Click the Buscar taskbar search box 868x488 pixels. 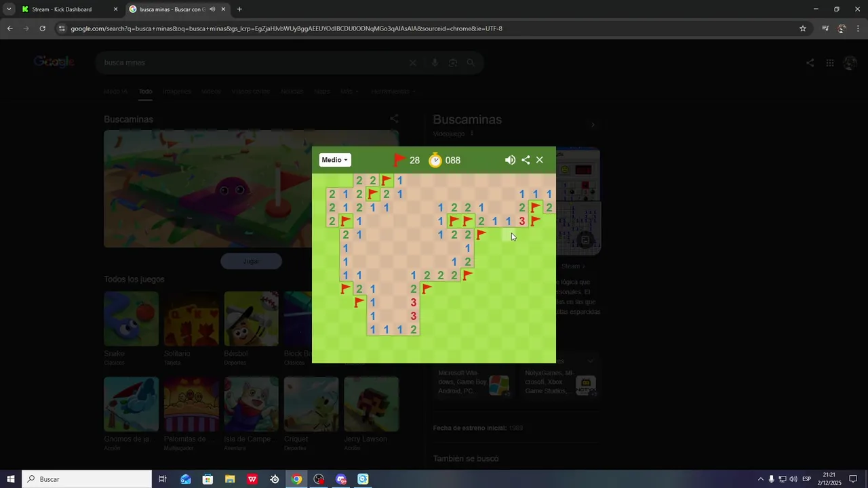87,479
